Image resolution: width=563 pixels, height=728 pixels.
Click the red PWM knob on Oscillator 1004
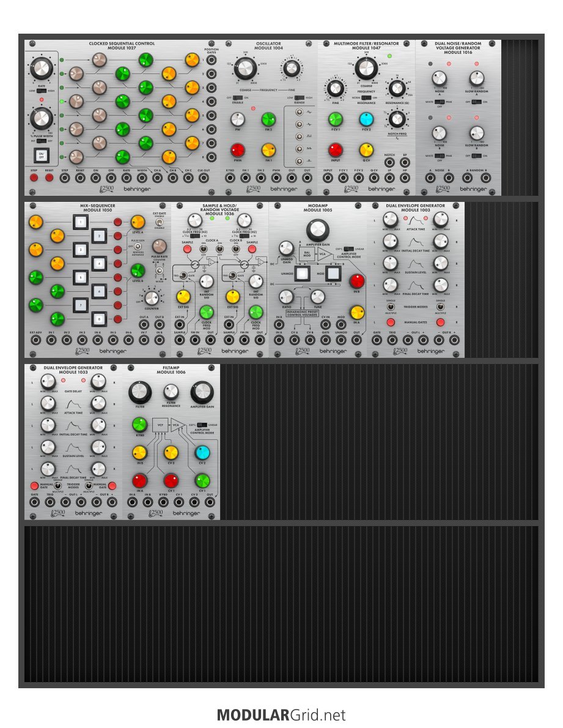click(x=237, y=150)
